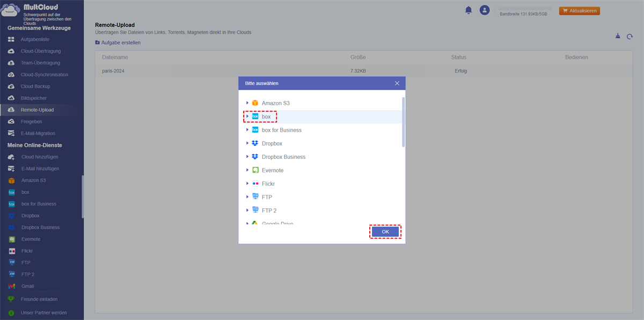
Task: Click the Dropbox Business icon in the dialog
Action: pos(255,157)
